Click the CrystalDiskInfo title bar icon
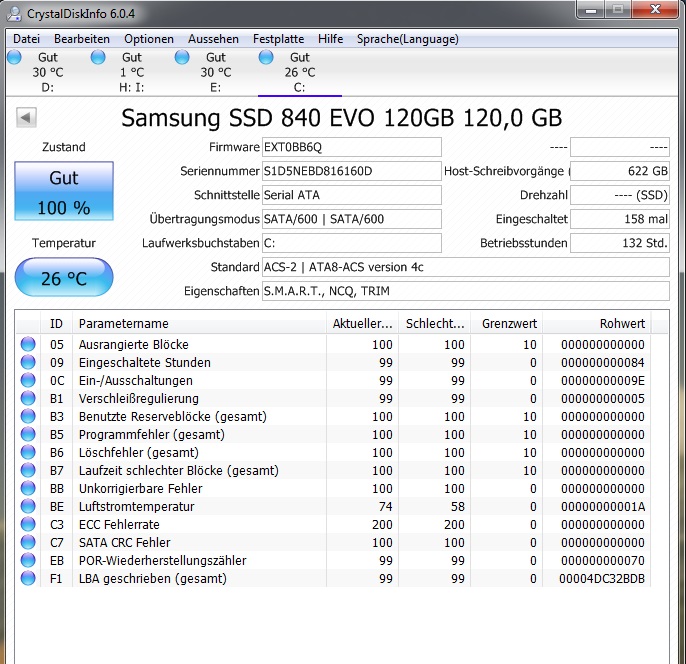Image resolution: width=686 pixels, height=664 pixels. [x=14, y=14]
